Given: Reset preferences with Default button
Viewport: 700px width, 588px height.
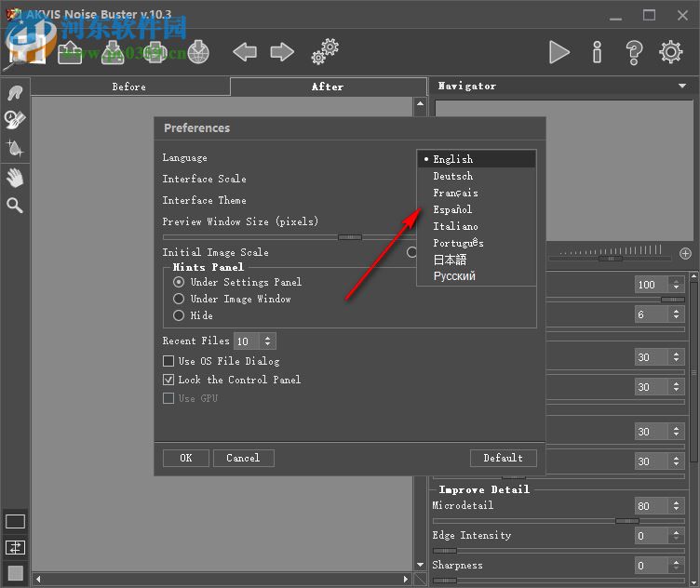Looking at the screenshot, I should click(503, 458).
